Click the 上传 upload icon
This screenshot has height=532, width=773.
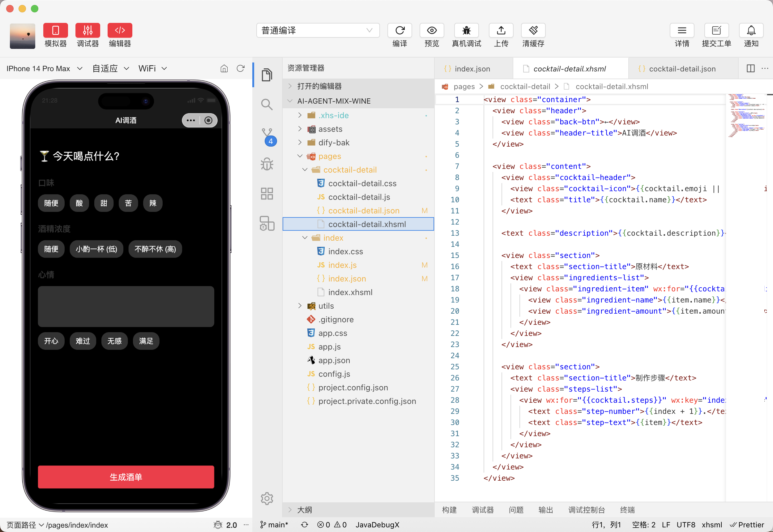point(501,31)
